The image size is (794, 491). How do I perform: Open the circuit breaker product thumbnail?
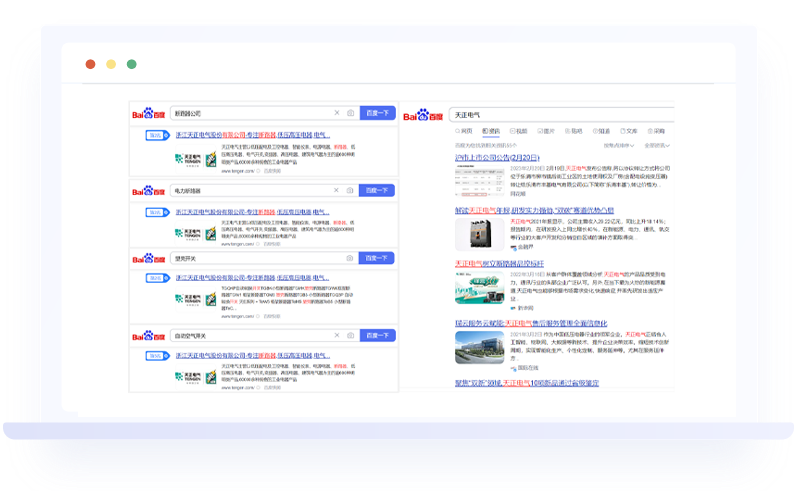point(479,233)
